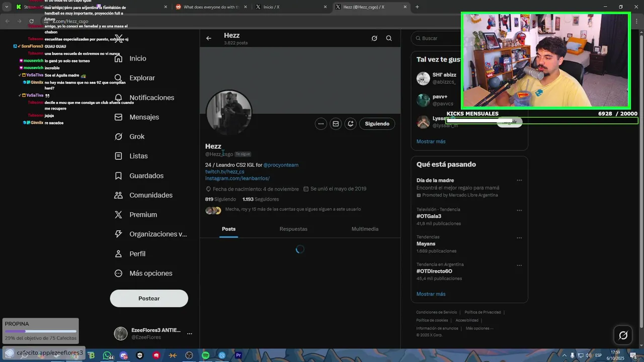Open the twitch.tv/hezz_cs link
This screenshot has height=362, width=644.
pyautogui.click(x=225, y=172)
